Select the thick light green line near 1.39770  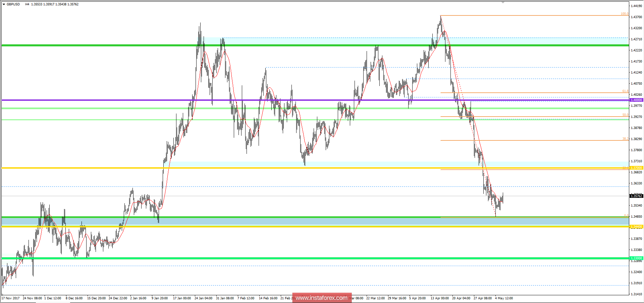(315, 108)
